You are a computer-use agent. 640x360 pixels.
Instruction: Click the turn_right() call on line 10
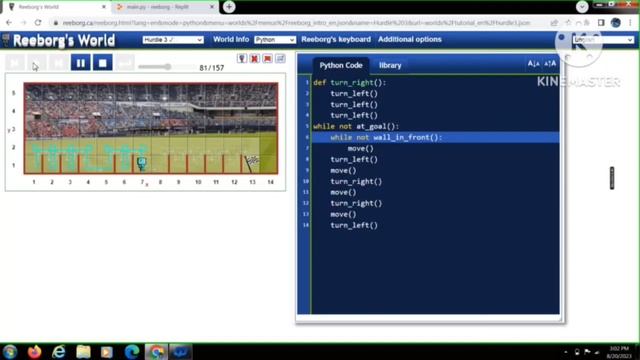pyautogui.click(x=356, y=181)
